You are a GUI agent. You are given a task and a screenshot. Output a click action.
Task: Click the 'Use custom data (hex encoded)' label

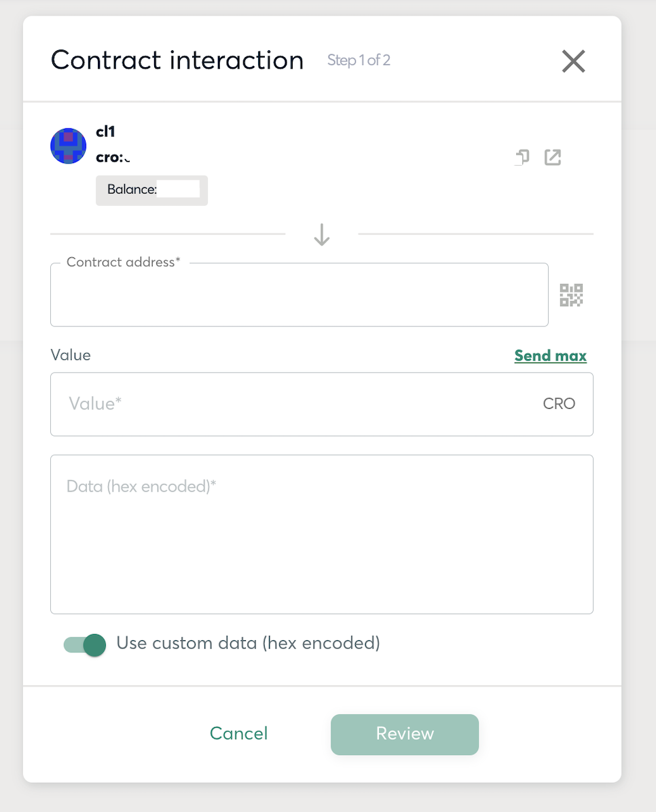pyautogui.click(x=248, y=643)
